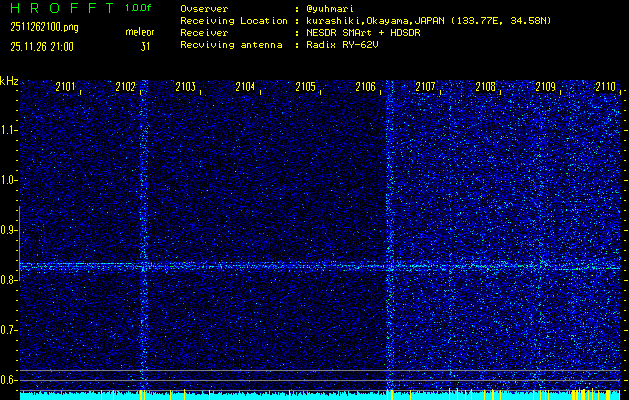This screenshot has width=629, height=400.
Task: Click the 0.6 kHz axis label
Action: point(8,380)
